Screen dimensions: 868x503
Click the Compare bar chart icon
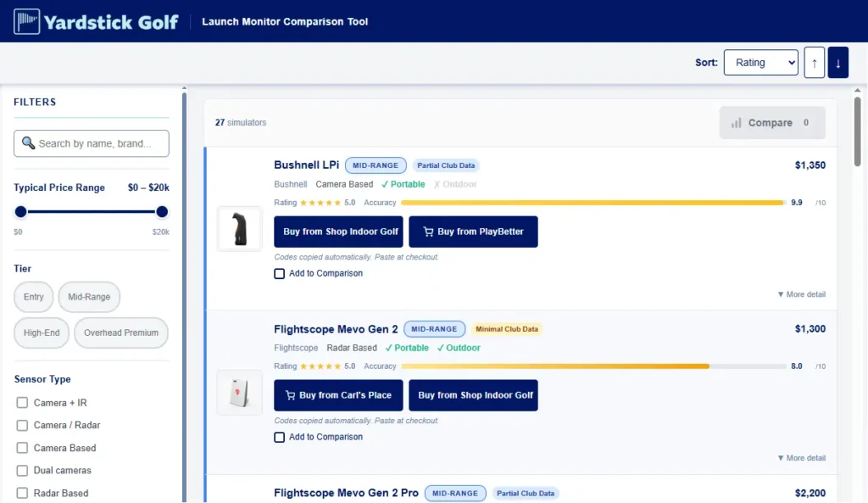click(737, 123)
